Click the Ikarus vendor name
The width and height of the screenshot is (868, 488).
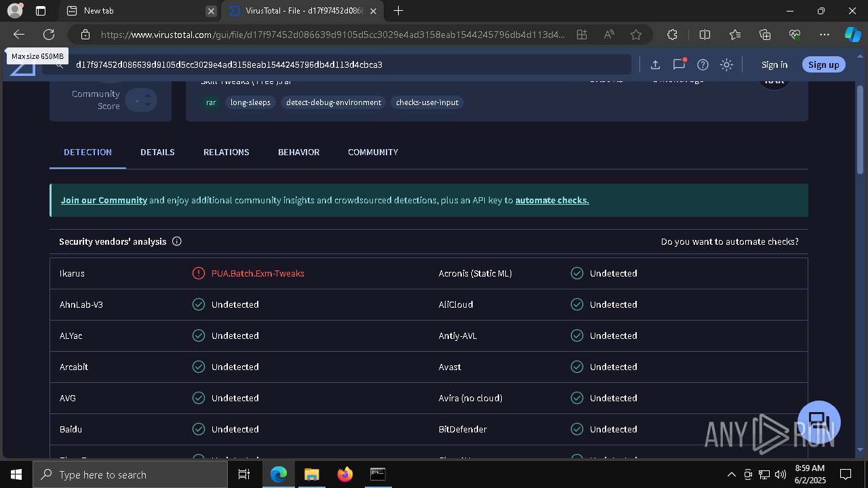(x=72, y=273)
